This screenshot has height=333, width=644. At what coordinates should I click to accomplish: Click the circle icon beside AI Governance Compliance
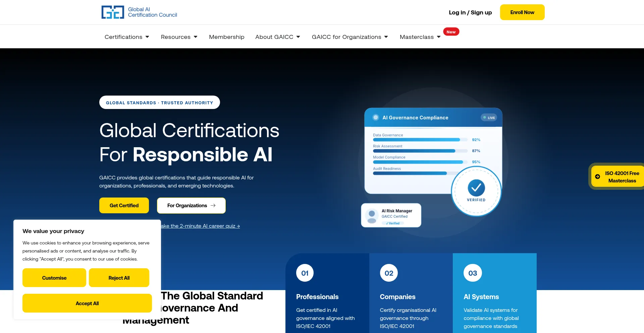376,117
